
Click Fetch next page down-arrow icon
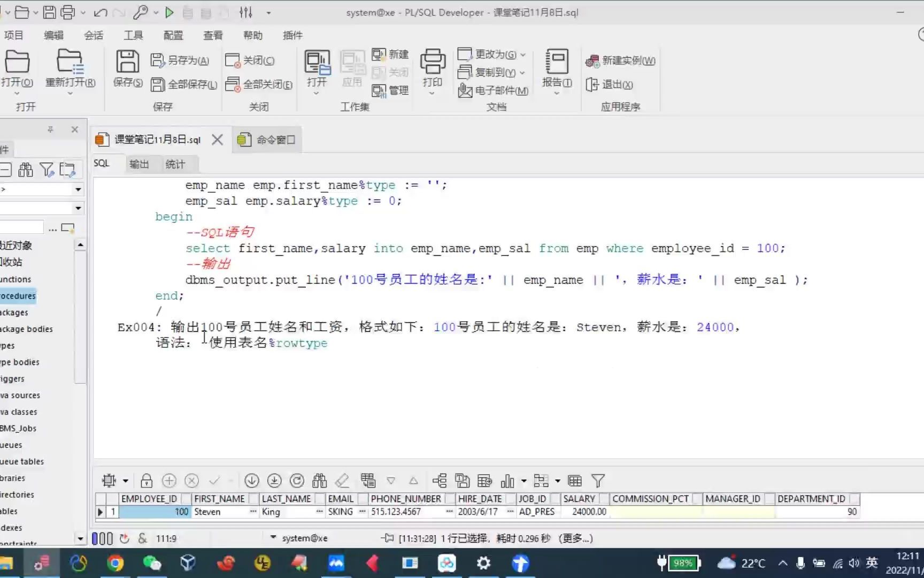[252, 481]
